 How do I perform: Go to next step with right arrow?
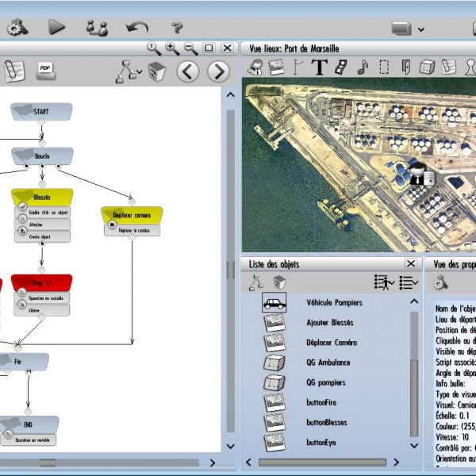pyautogui.click(x=218, y=71)
